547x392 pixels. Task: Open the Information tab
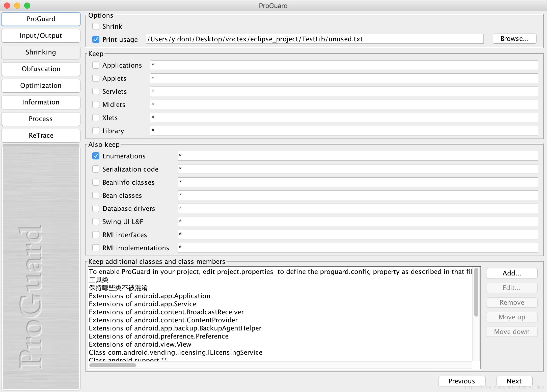41,102
